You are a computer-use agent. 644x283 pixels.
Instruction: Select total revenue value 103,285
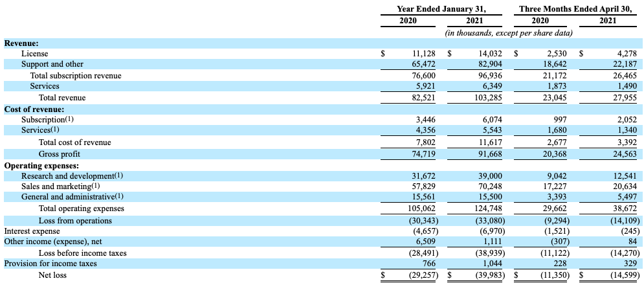coord(489,98)
